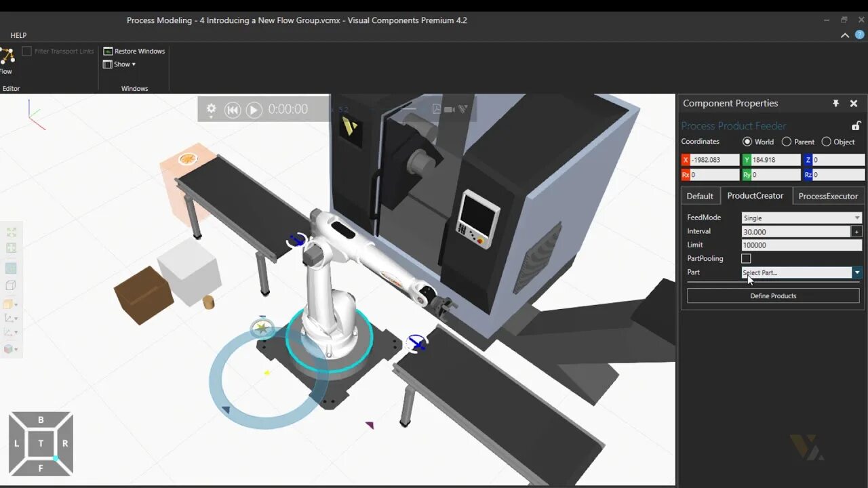Image resolution: width=868 pixels, height=488 pixels.
Task: Select the white cube block
Action: (189, 271)
